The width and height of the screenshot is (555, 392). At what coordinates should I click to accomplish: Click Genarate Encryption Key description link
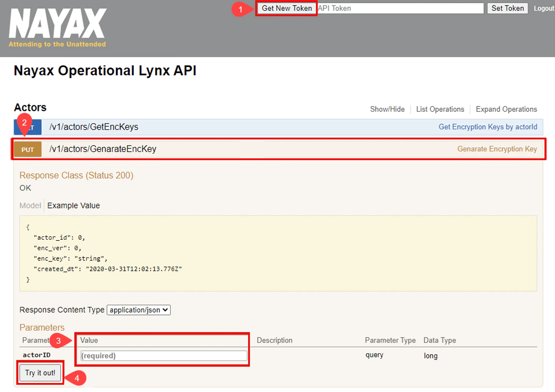pos(497,149)
